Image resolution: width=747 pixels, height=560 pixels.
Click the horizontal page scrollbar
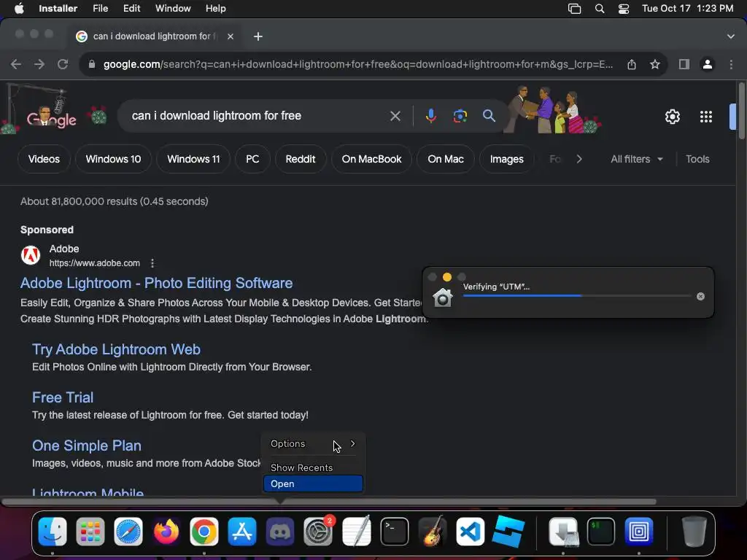[x=329, y=502]
